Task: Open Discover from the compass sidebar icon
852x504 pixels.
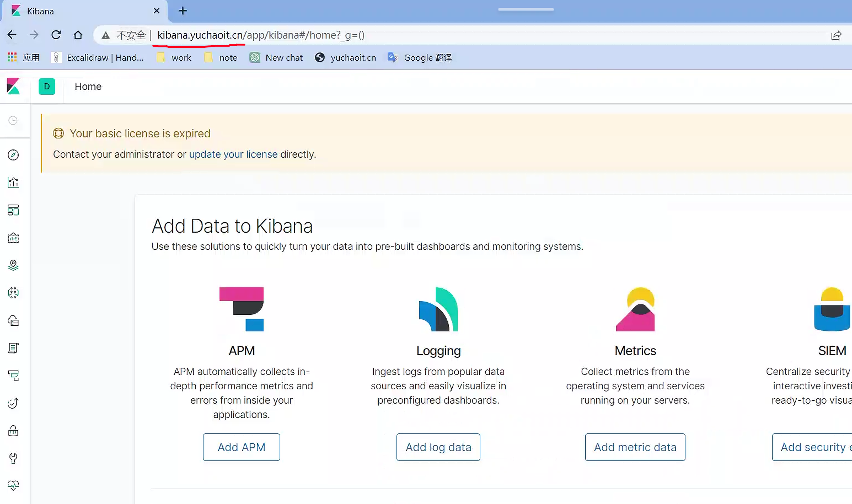Action: (13, 155)
